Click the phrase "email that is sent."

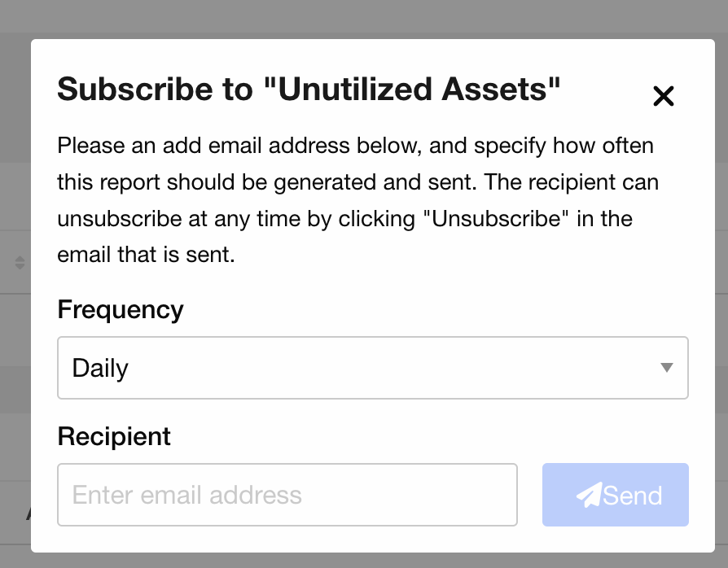pyautogui.click(x=146, y=255)
